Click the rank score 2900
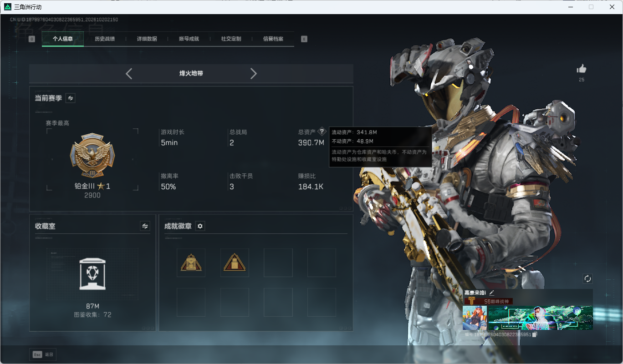The width and height of the screenshot is (623, 364). (92, 195)
